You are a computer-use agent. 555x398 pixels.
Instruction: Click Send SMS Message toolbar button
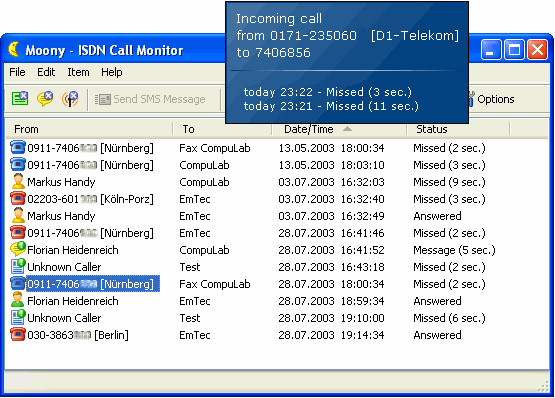coord(150,100)
